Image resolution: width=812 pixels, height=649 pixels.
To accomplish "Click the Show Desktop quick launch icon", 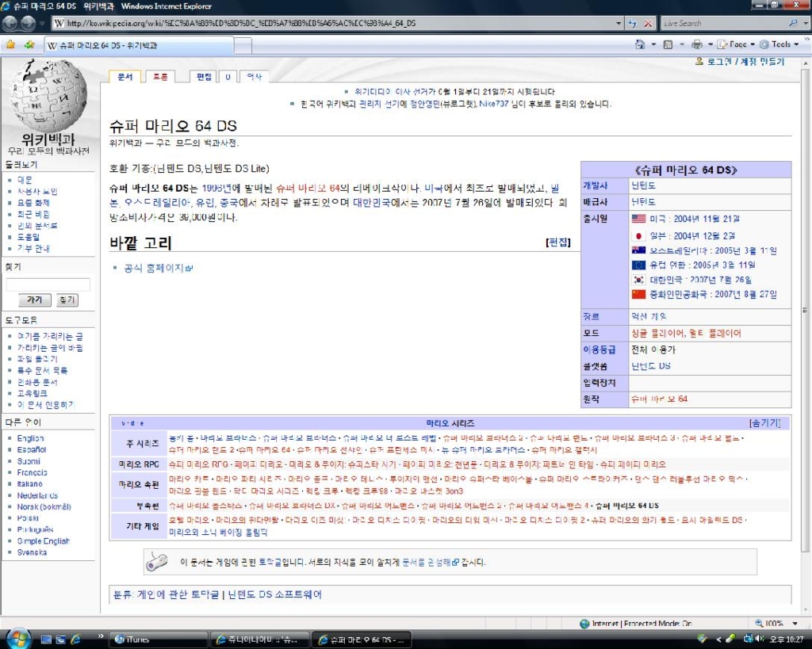I will pyautogui.click(x=46, y=639).
